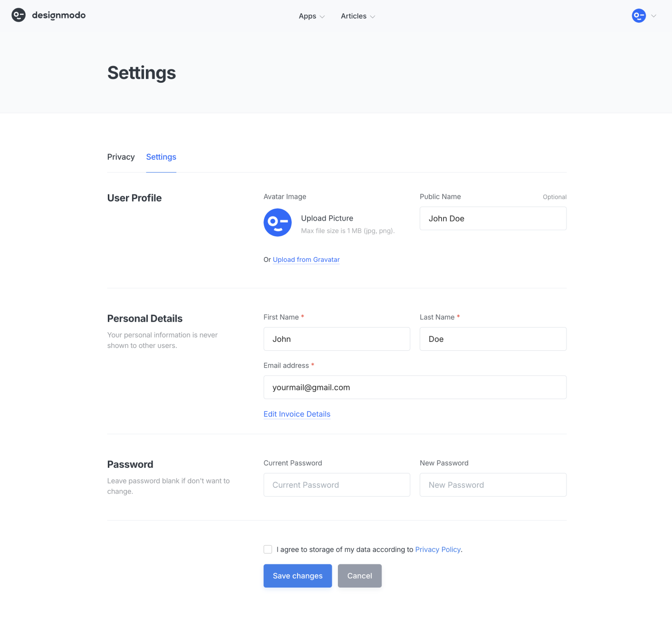
Task: Click the Personal Details section heading
Action: point(145,318)
